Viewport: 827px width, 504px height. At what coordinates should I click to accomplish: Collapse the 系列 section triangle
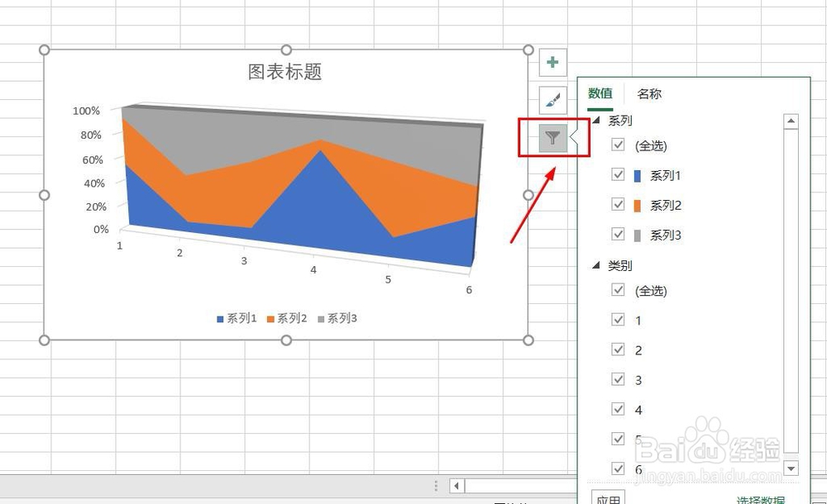[595, 121]
